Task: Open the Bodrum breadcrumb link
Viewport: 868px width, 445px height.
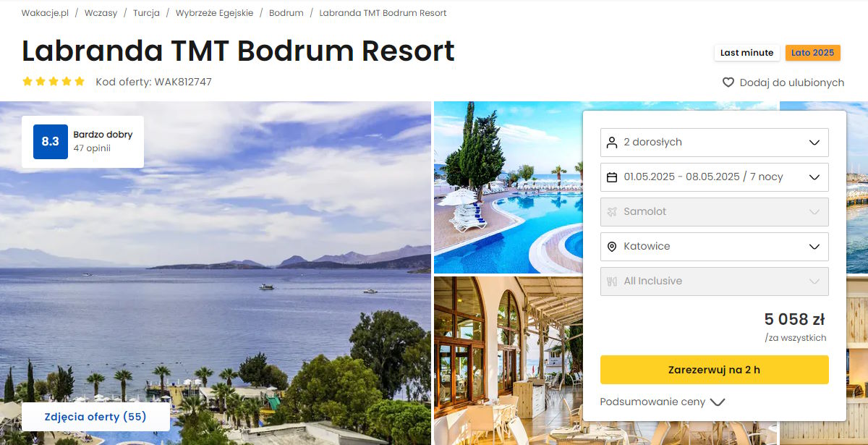Action: pyautogui.click(x=286, y=13)
